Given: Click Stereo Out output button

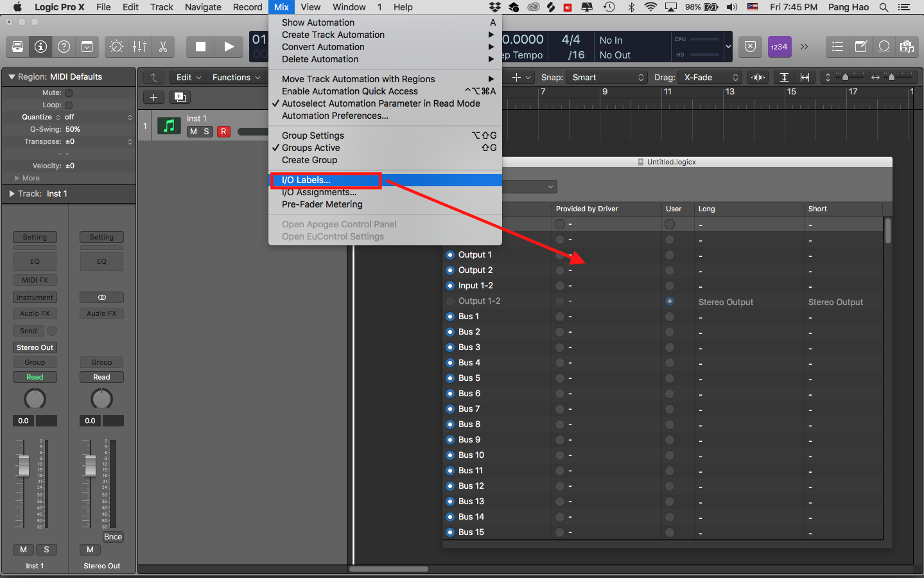Looking at the screenshot, I should coord(35,347).
